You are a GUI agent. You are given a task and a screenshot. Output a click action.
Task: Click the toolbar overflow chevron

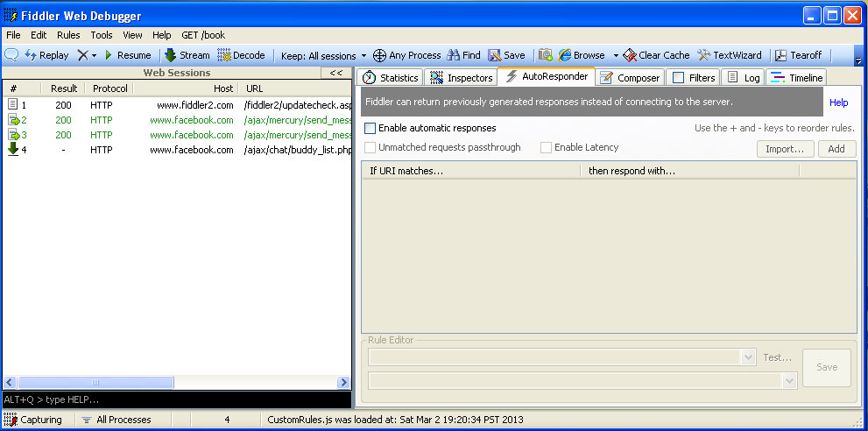click(x=858, y=60)
